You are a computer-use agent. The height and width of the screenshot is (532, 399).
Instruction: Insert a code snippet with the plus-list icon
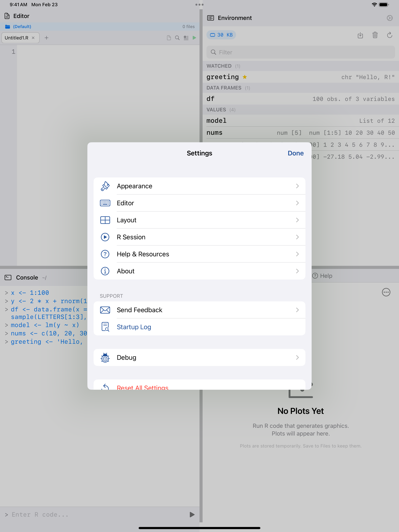pyautogui.click(x=186, y=38)
